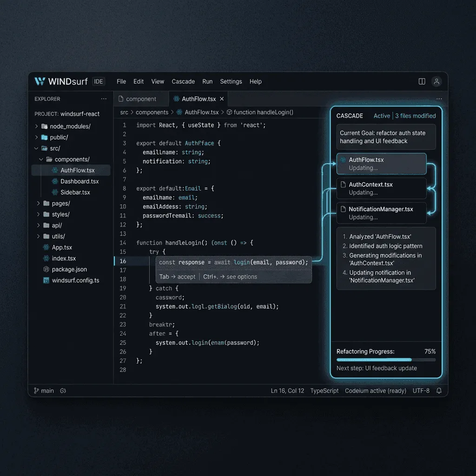Click TypeScript language mode in status bar
The image size is (476, 476).
324,390
